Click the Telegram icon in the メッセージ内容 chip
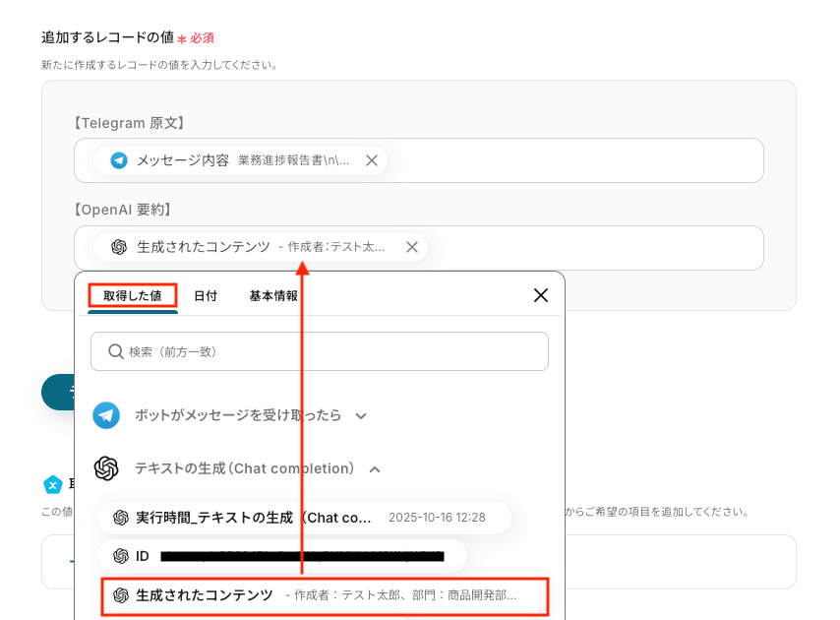This screenshot has height=620, width=840. coord(119,160)
